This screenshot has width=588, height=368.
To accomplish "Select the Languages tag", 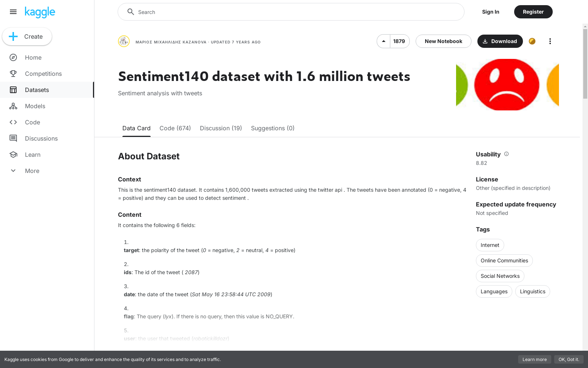I will click(x=494, y=291).
